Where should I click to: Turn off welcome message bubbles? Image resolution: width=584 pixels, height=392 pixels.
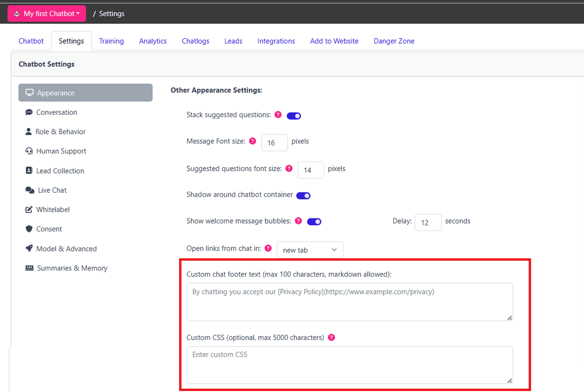314,221
